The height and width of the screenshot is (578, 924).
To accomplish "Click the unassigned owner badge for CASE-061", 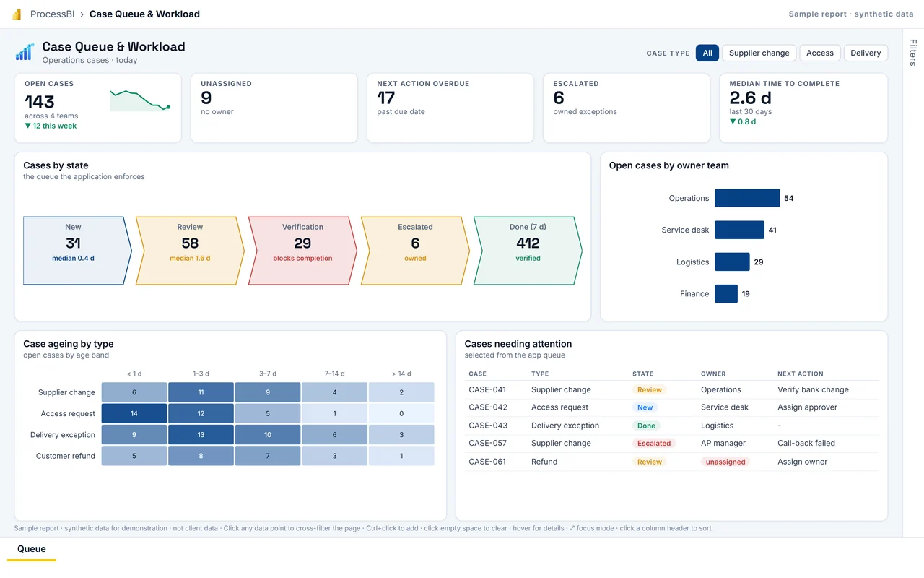I will (725, 462).
